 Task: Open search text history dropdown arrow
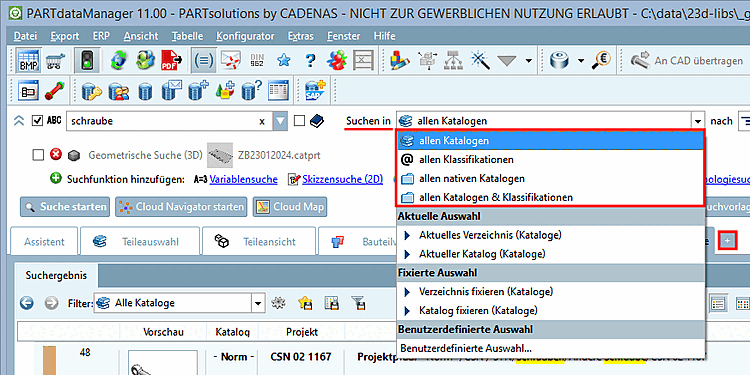pos(280,121)
